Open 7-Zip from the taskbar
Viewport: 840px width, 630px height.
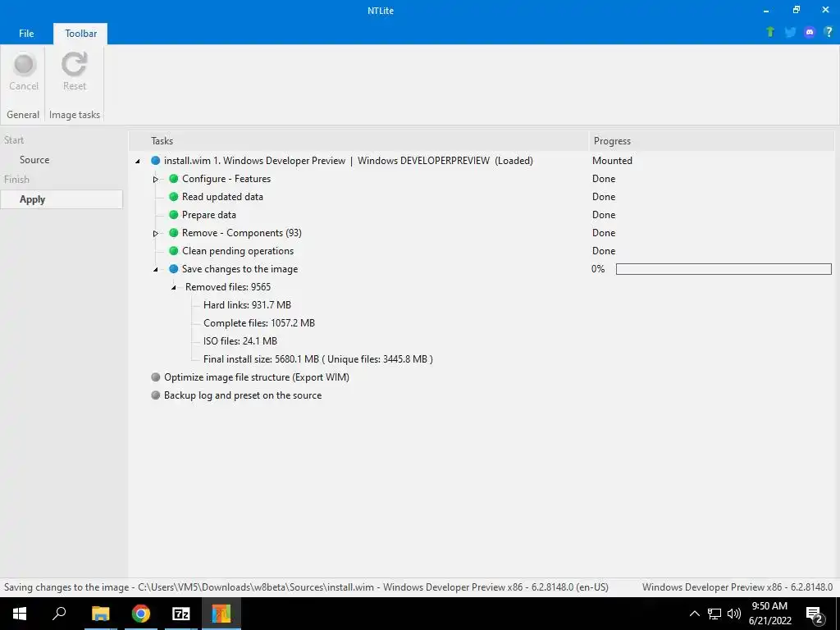coord(181,614)
